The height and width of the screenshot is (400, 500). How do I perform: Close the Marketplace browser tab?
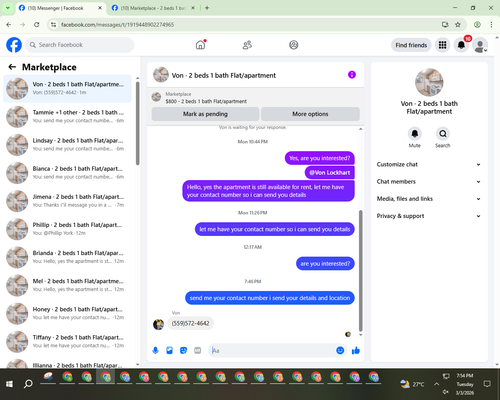(x=193, y=8)
